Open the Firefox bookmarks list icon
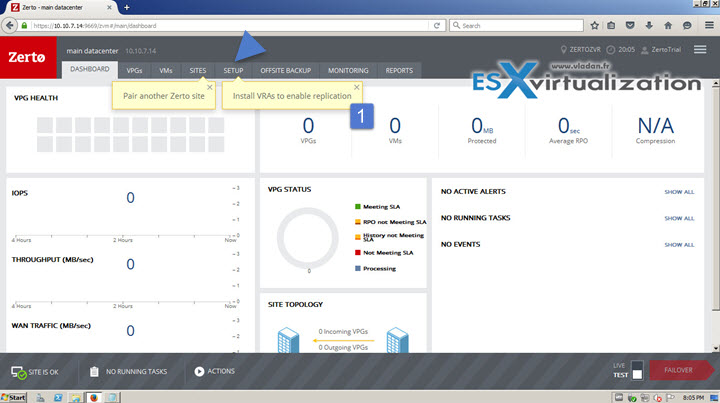The image size is (720, 403). [x=611, y=26]
